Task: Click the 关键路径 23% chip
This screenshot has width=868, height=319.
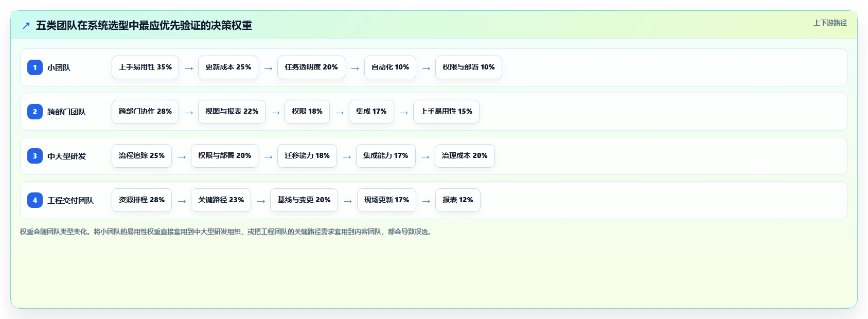Action: pos(221,200)
